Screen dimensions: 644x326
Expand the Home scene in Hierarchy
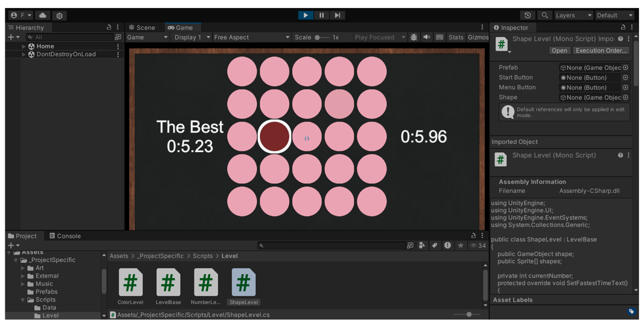click(x=24, y=46)
